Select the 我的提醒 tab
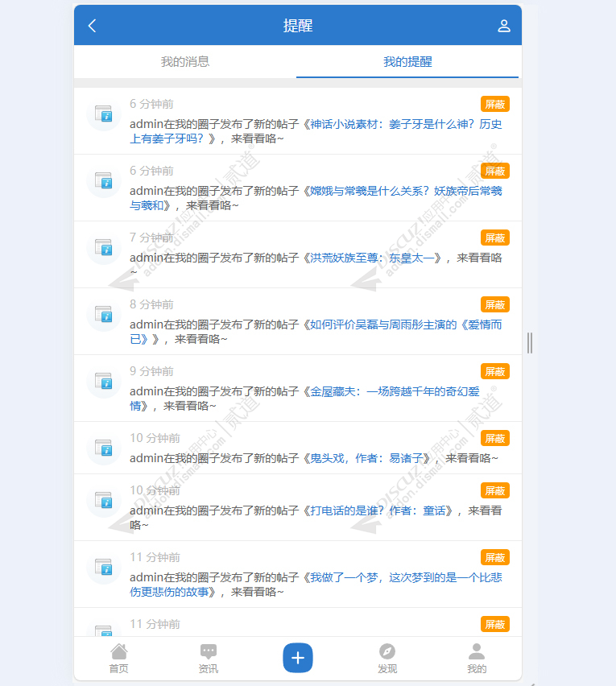Image resolution: width=616 pixels, height=686 pixels. tap(407, 62)
